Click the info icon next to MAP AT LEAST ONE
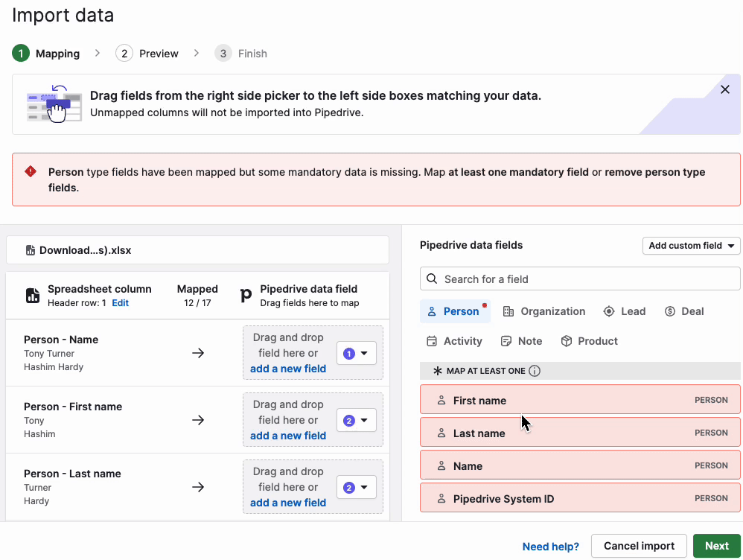The height and width of the screenshot is (560, 743). pyautogui.click(x=535, y=370)
